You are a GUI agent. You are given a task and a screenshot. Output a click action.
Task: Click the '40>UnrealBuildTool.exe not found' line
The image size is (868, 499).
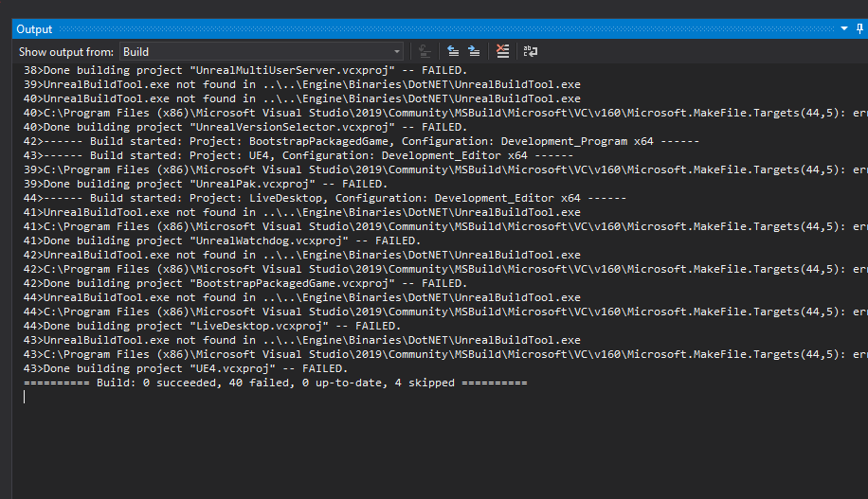point(302,98)
